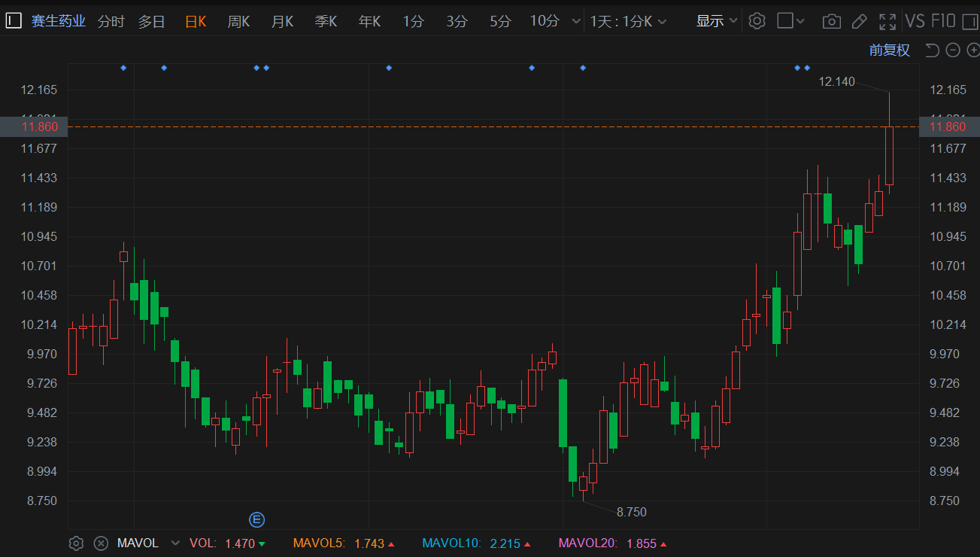Image resolution: width=980 pixels, height=557 pixels.
Task: Click the undo arrow near 前复权
Action: [x=932, y=50]
